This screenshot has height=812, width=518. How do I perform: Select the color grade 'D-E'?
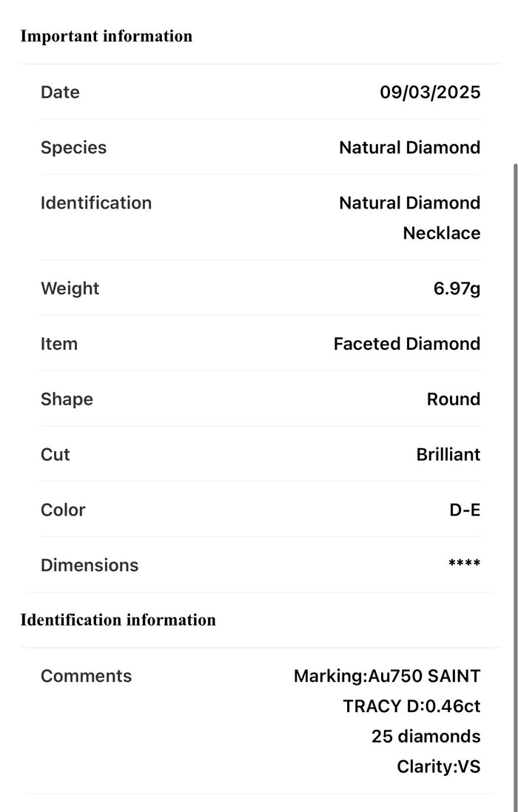[x=465, y=510]
